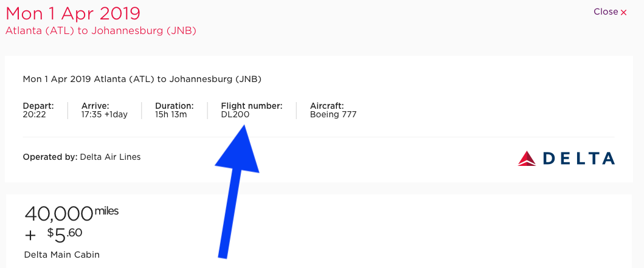Click the 17:35 +1day arrival time
The height and width of the screenshot is (268, 644).
pos(105,114)
